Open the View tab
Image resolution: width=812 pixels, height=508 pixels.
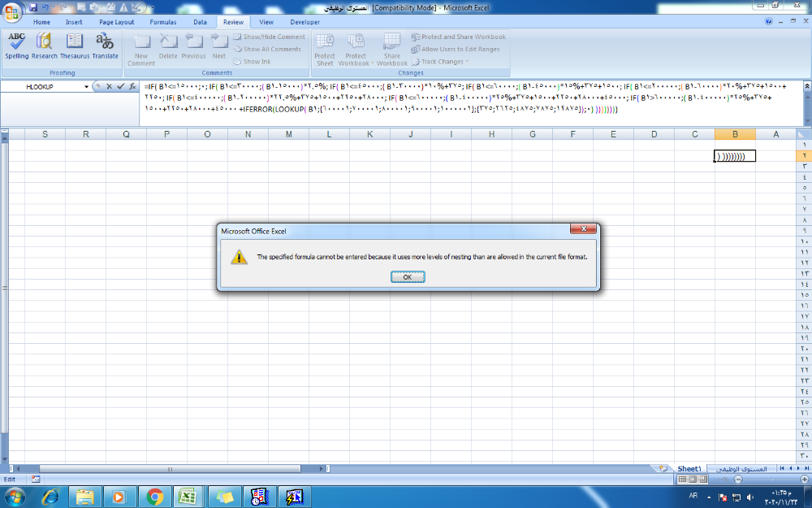point(266,22)
